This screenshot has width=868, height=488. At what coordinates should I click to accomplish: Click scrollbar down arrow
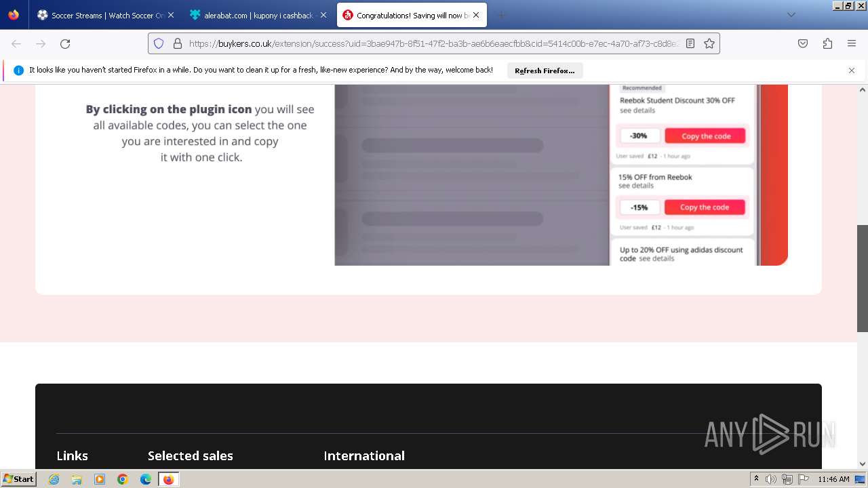(x=863, y=464)
